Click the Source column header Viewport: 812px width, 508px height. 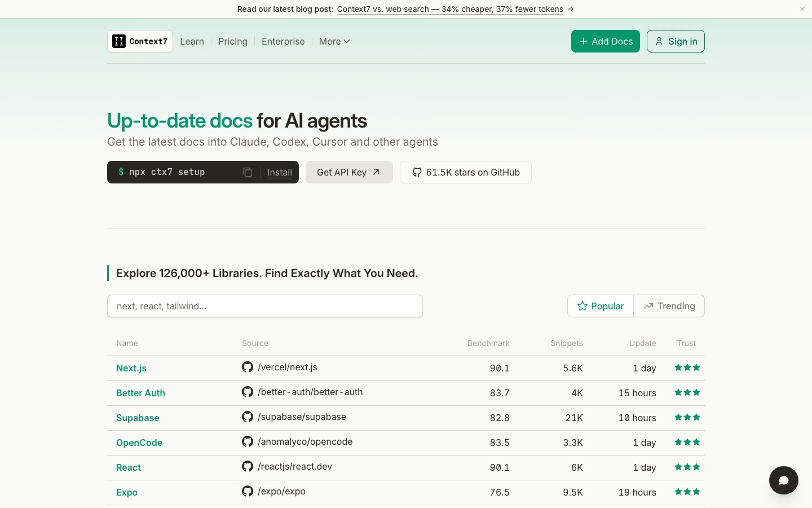tap(255, 343)
